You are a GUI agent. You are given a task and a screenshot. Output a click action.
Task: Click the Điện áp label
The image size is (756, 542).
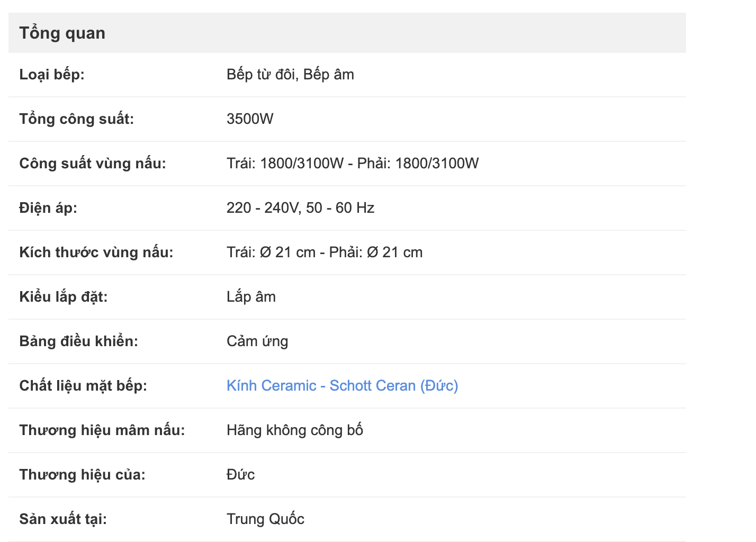pos(48,208)
